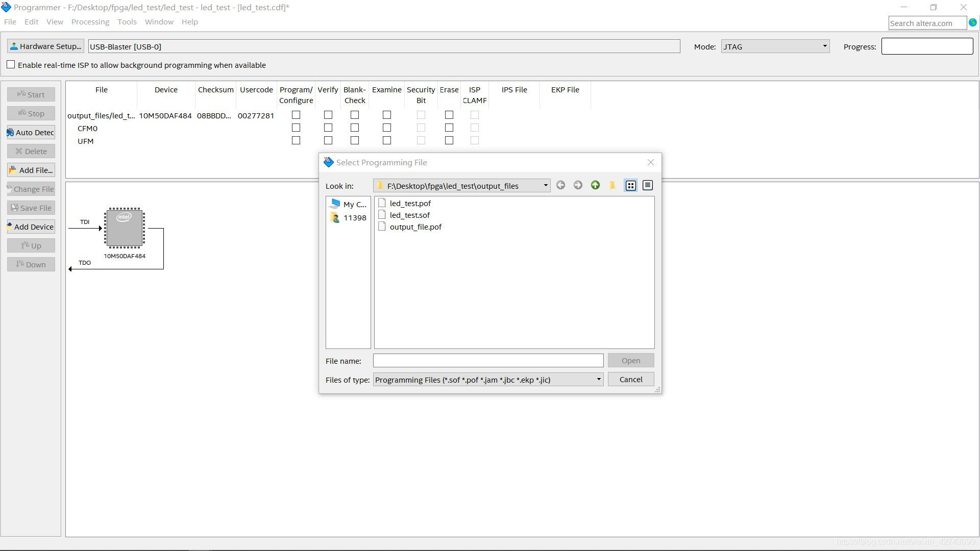Cancel the file selection dialog
This screenshot has height=551, width=980.
[x=631, y=379]
